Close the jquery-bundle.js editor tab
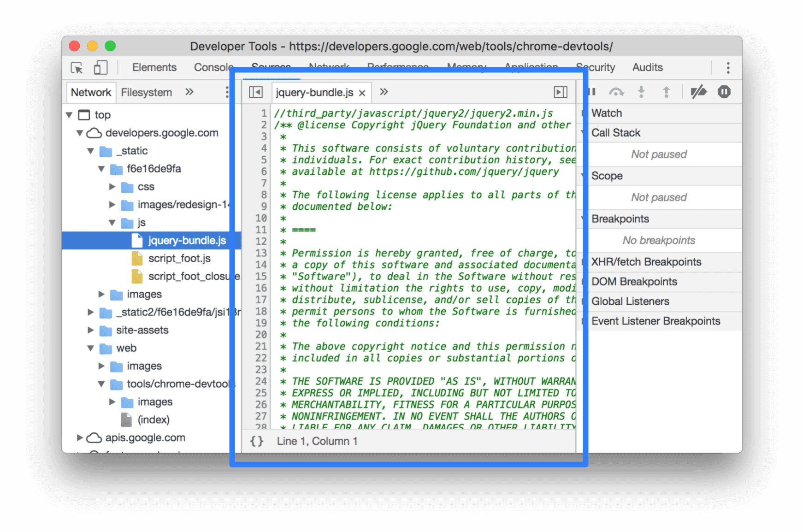The height and width of the screenshot is (532, 803). click(361, 92)
